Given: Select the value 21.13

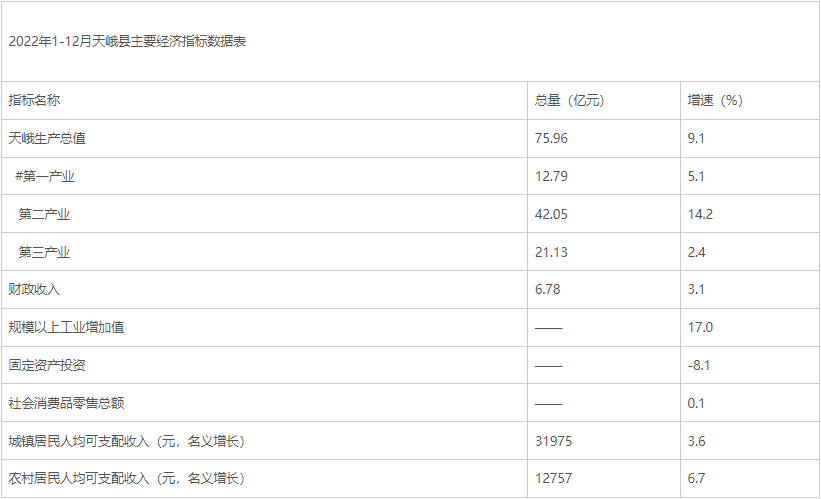Looking at the screenshot, I should [x=551, y=252].
